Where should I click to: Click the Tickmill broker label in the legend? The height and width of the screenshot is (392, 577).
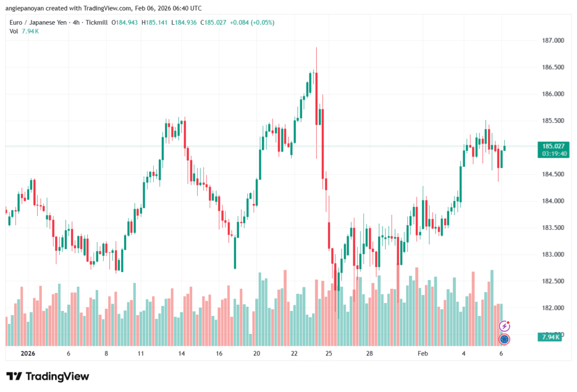pyautogui.click(x=97, y=23)
